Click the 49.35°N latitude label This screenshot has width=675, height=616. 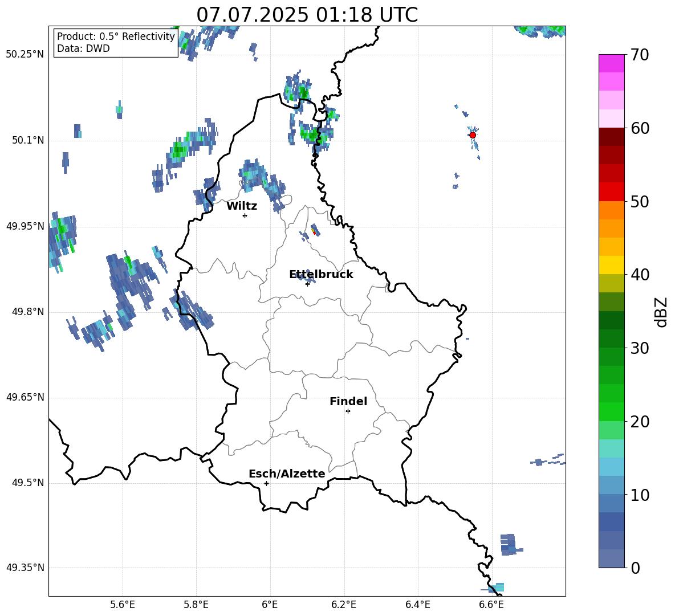point(25,568)
